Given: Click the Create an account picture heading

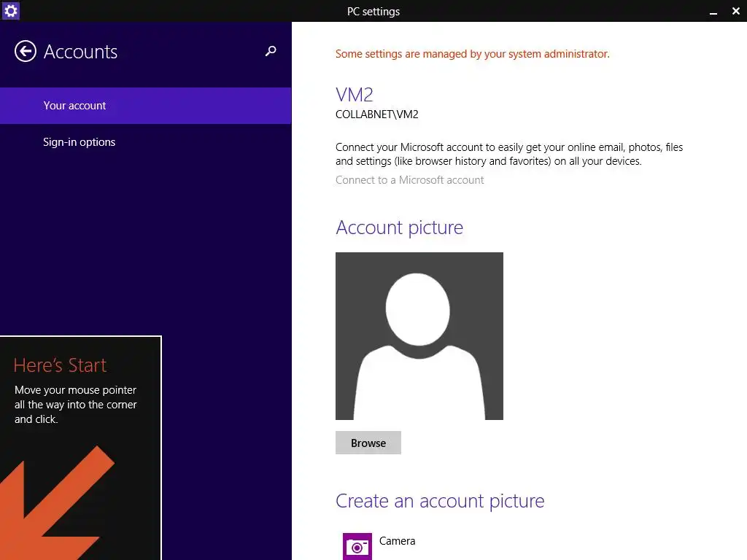Looking at the screenshot, I should coord(440,501).
